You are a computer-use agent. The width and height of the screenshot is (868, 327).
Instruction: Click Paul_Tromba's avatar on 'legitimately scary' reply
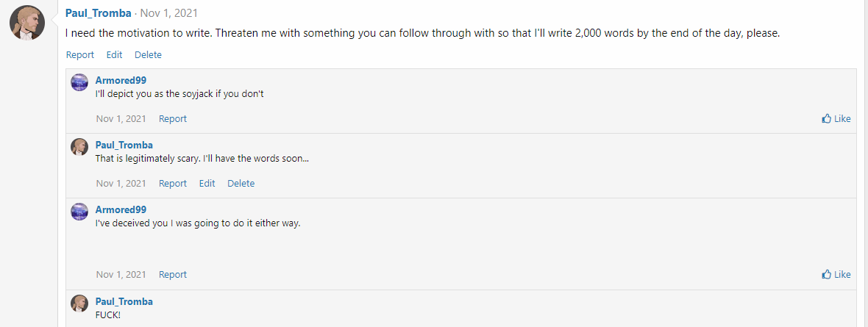pyautogui.click(x=79, y=147)
